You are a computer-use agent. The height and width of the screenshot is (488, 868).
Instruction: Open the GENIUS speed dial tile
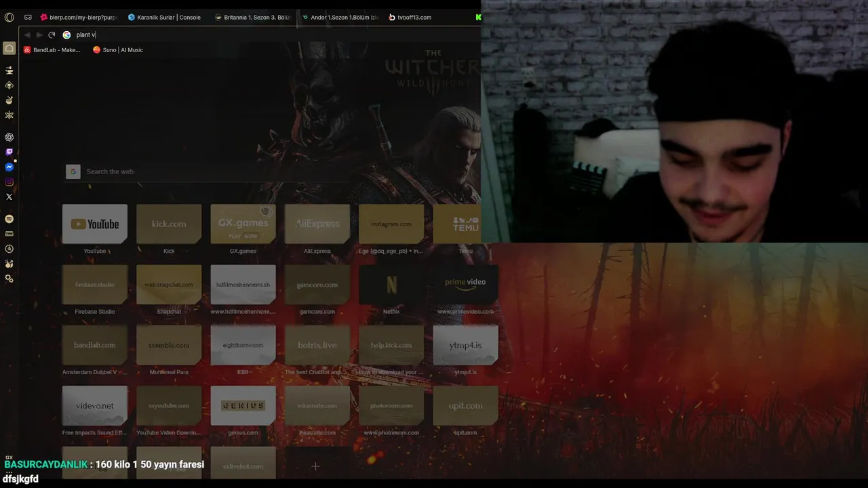243,405
